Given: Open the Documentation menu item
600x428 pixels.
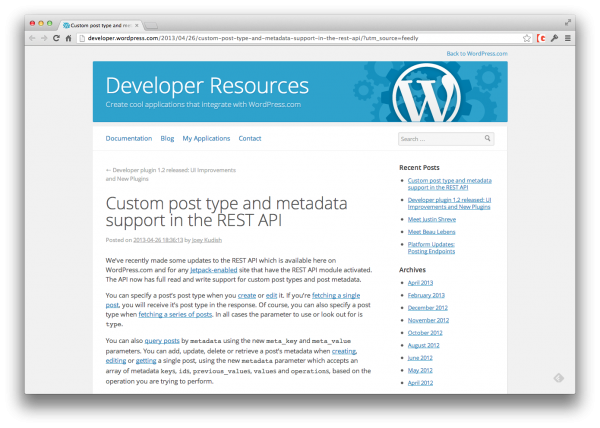Looking at the screenshot, I should pos(129,138).
